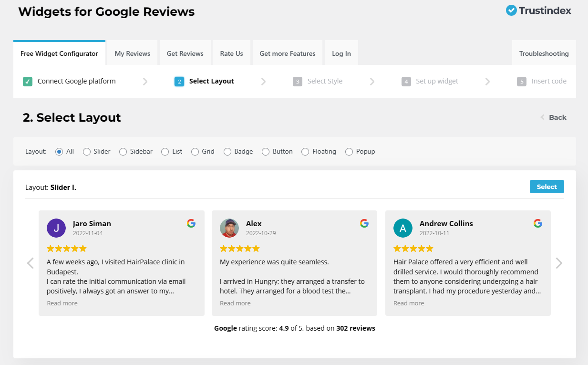Click the left carousel arrow
This screenshot has height=365, width=588.
[x=30, y=263]
